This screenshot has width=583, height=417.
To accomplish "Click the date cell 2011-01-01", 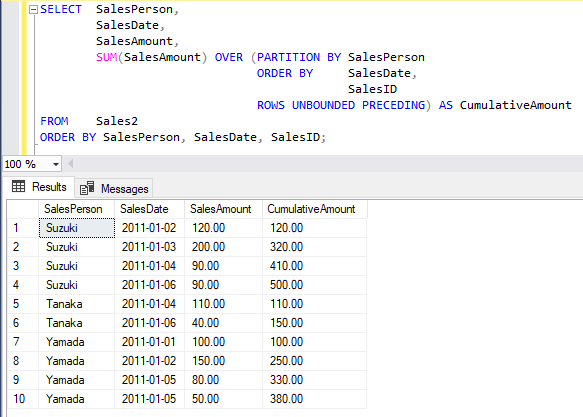I will point(149,342).
